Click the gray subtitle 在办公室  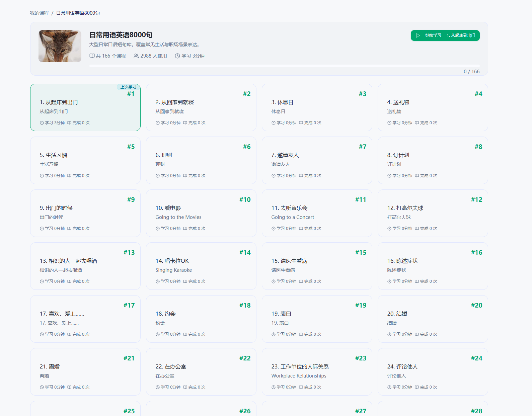(165, 376)
